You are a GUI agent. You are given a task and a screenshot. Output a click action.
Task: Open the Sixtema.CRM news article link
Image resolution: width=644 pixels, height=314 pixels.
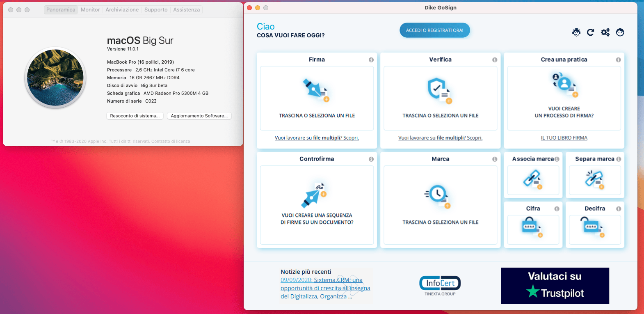[325, 288]
